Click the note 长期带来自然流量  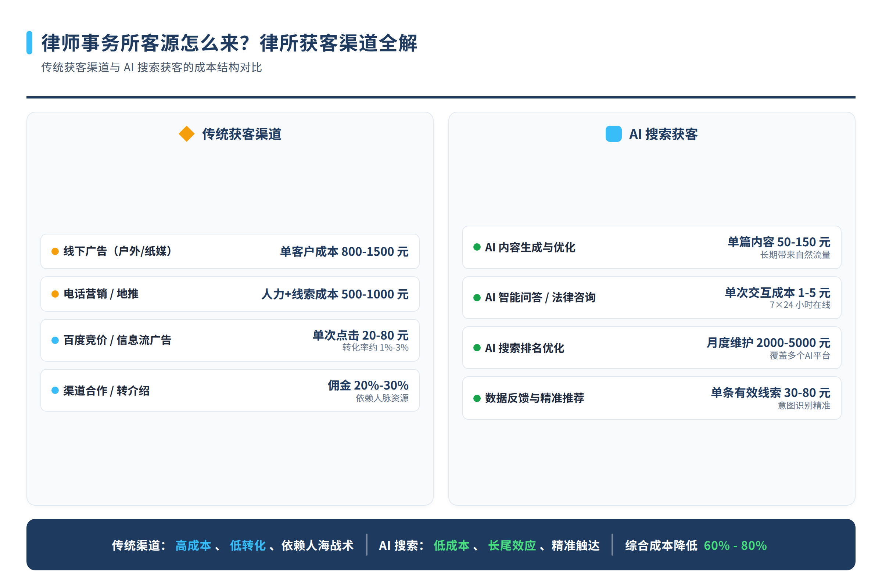tap(795, 255)
